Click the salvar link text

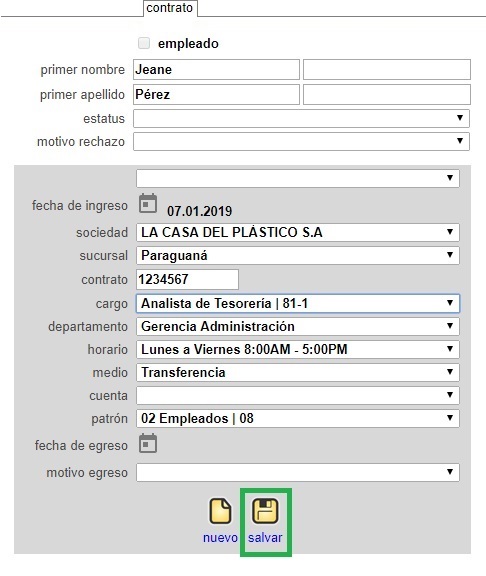pos(265,538)
